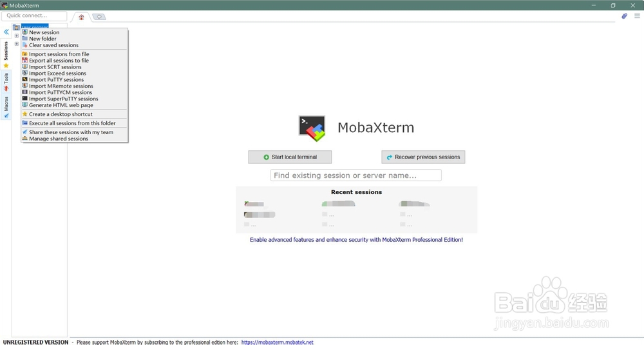Select New folder menu entry
This screenshot has width=644, height=345.
[x=74, y=39]
